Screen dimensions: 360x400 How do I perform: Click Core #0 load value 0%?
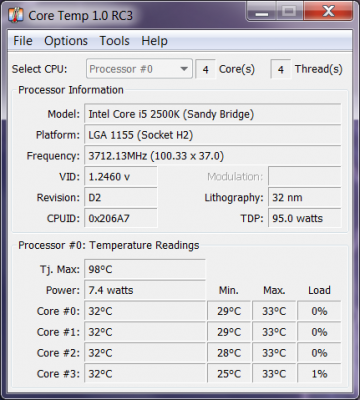(319, 311)
